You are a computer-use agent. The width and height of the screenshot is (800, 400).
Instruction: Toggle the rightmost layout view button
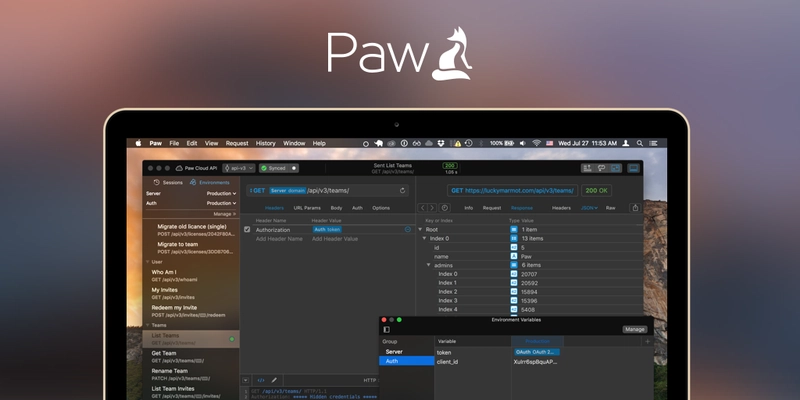point(634,168)
